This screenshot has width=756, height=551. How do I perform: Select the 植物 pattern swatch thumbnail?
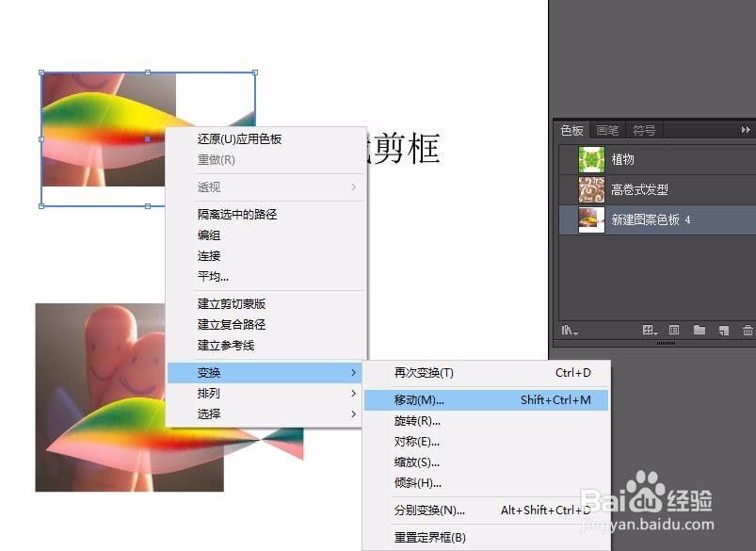click(591, 160)
